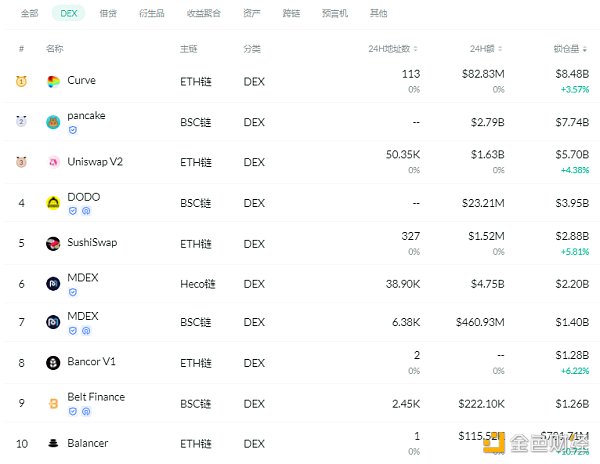
Task: Sort by the 锁仓量 column arrow
Action: 585,48
